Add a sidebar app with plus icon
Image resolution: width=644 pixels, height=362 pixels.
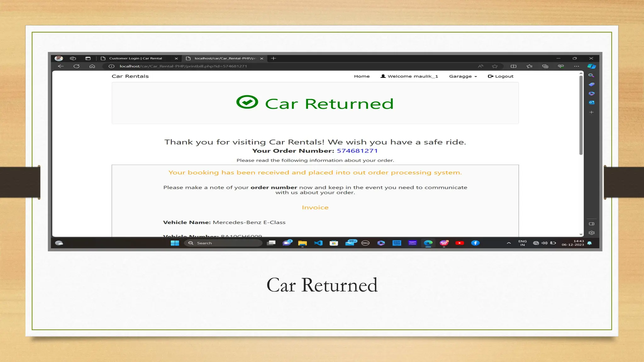pyautogui.click(x=591, y=112)
